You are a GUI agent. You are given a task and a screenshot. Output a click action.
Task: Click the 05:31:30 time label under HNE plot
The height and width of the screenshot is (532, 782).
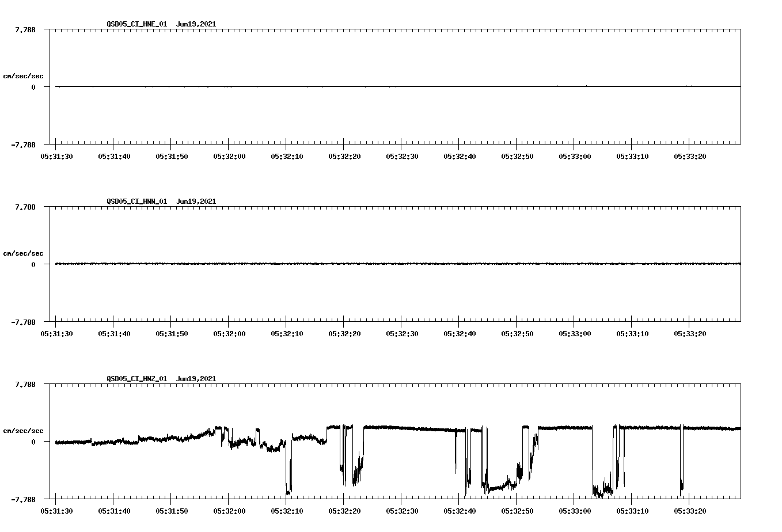click(x=56, y=156)
